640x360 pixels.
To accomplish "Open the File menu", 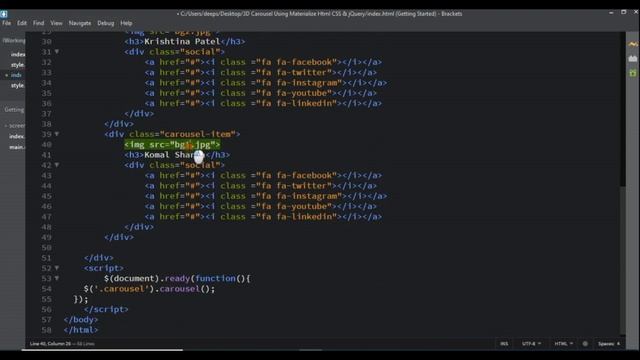I will pyautogui.click(x=7, y=23).
